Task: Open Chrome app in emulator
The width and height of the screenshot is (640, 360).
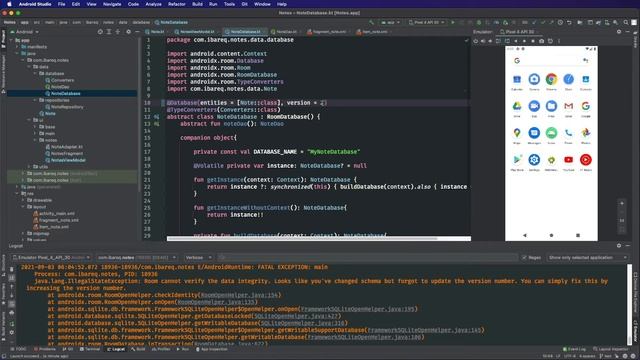Action: tap(551, 79)
